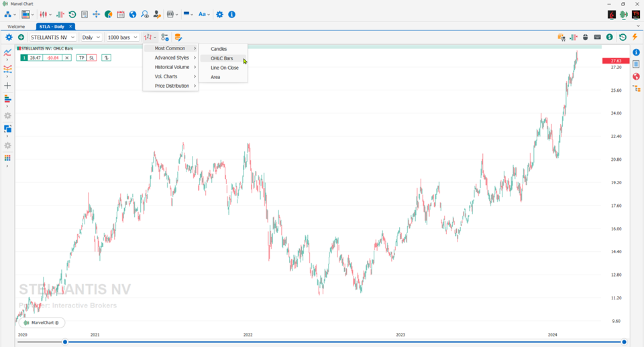Switch to the Welcome tab
This screenshot has height=347, width=644.
16,27
